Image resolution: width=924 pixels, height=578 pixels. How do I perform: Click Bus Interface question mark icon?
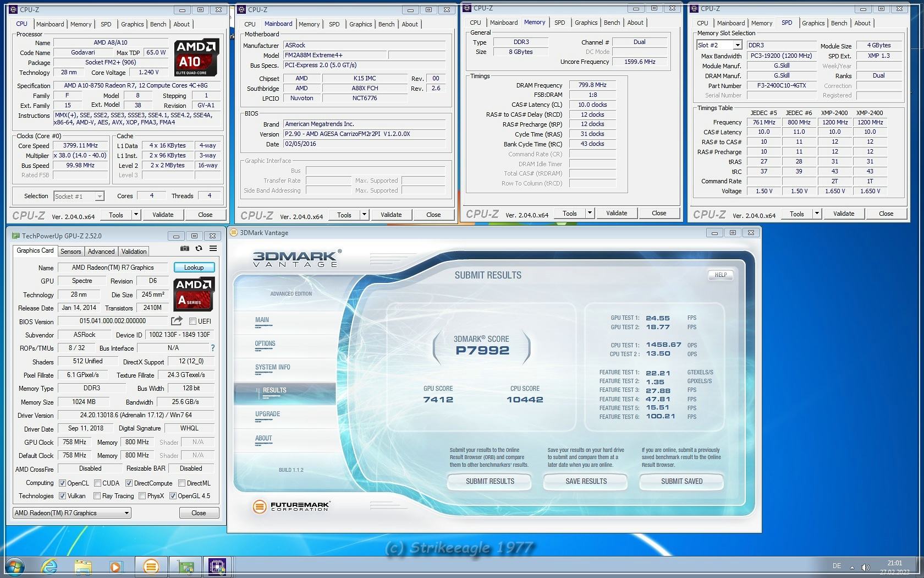click(213, 348)
